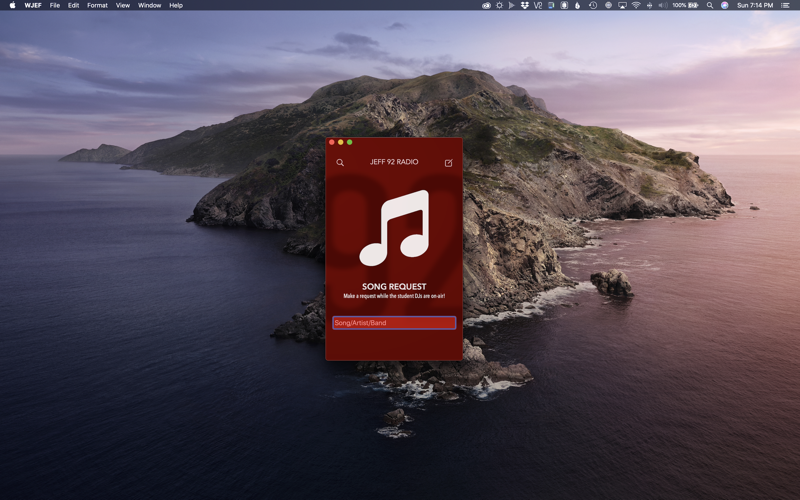This screenshot has height=500, width=800.
Task: Open the Help menu
Action: pos(176,5)
